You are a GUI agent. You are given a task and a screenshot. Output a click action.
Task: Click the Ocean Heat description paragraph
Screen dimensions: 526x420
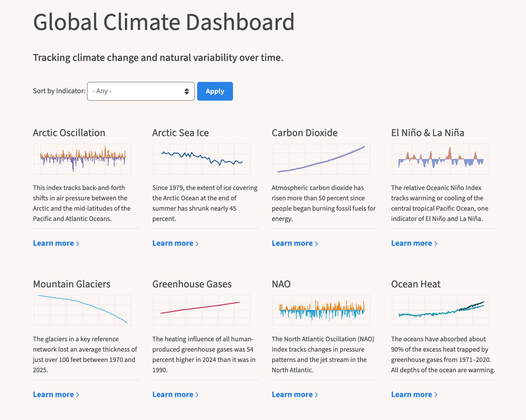443,355
